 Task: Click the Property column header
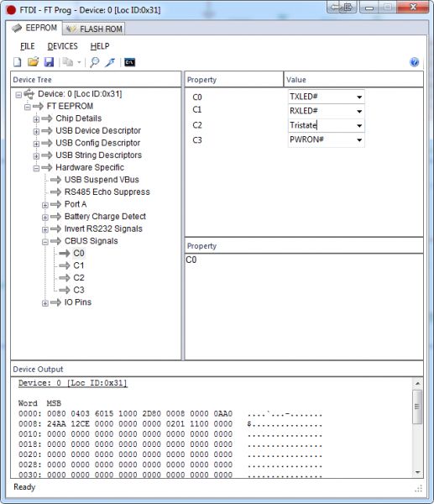click(234, 80)
